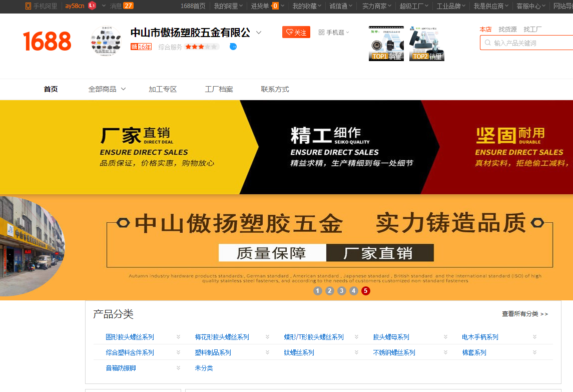Select 本店 search scope tab
Viewport: 573px width, 392px height.
(x=485, y=29)
